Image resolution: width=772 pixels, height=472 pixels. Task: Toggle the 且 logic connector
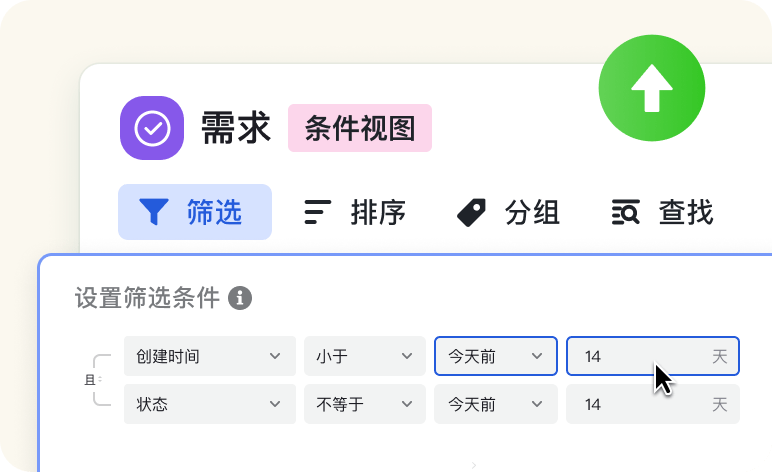[90, 379]
